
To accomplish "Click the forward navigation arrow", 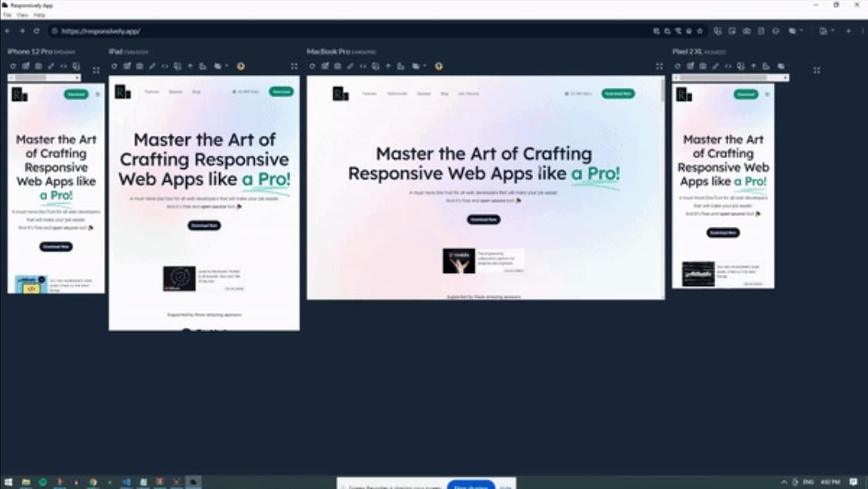I will 22,31.
